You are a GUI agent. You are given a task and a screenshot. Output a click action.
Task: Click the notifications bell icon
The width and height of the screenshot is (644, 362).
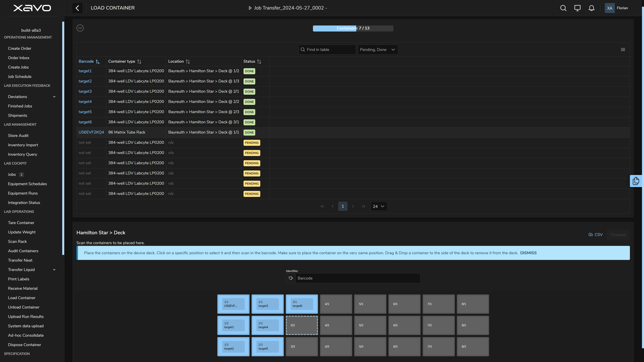pyautogui.click(x=592, y=8)
